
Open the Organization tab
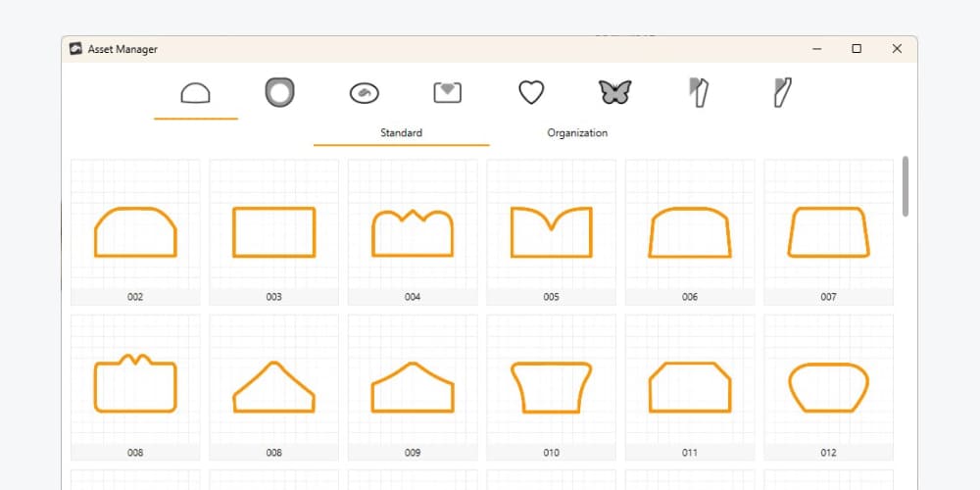[x=577, y=133]
